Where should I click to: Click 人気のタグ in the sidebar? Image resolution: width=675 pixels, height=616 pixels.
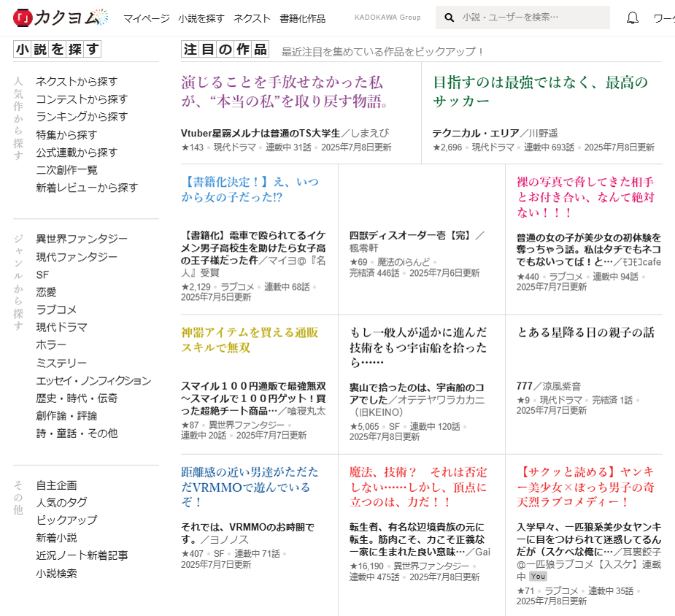[61, 502]
